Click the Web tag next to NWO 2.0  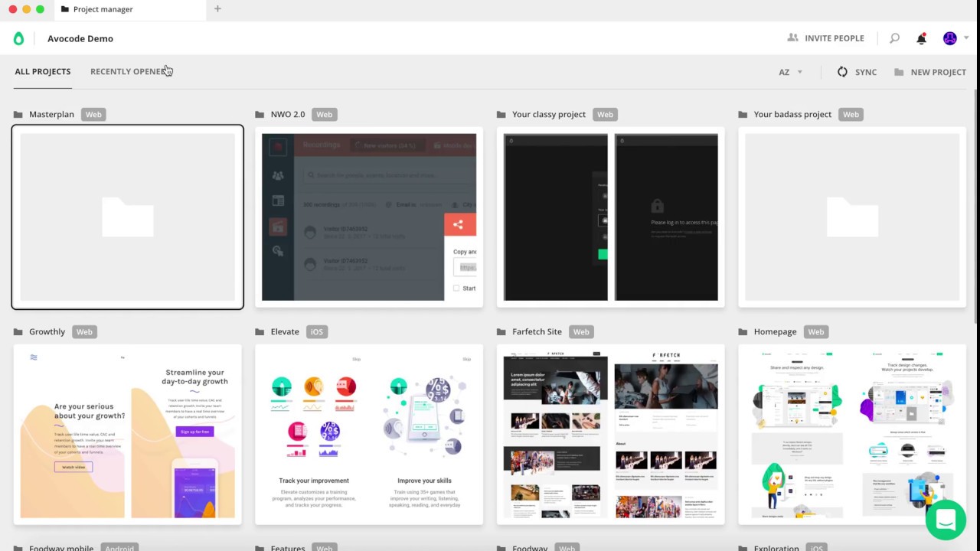tap(325, 115)
